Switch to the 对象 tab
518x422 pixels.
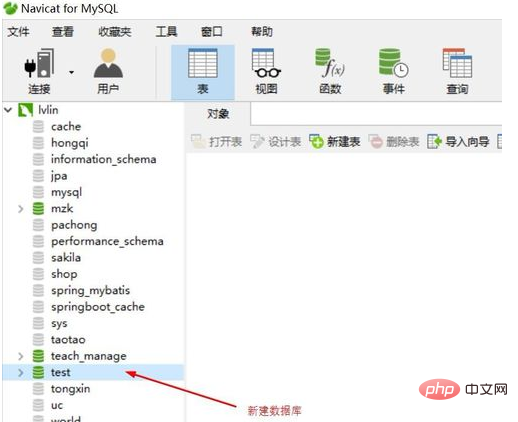(x=218, y=114)
